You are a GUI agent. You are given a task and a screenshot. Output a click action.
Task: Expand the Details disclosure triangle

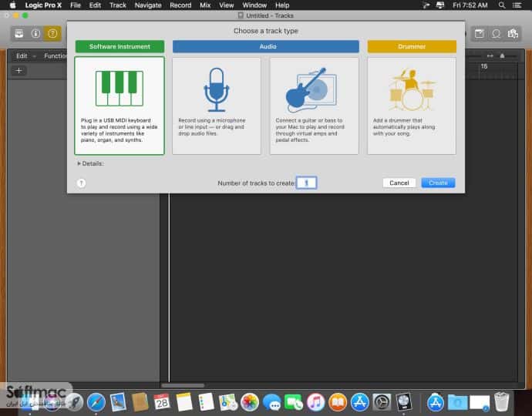tap(79, 163)
